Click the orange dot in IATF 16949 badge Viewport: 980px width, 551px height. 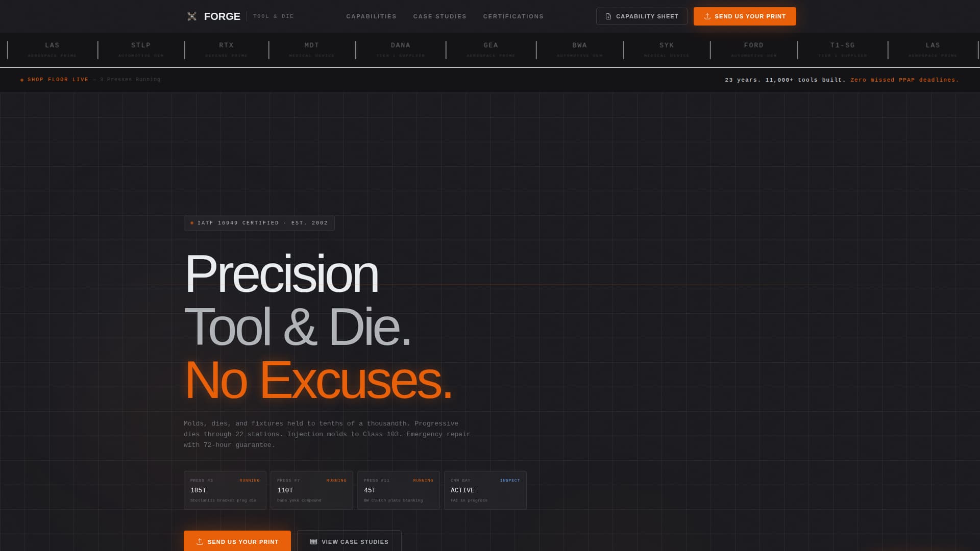pyautogui.click(x=192, y=223)
